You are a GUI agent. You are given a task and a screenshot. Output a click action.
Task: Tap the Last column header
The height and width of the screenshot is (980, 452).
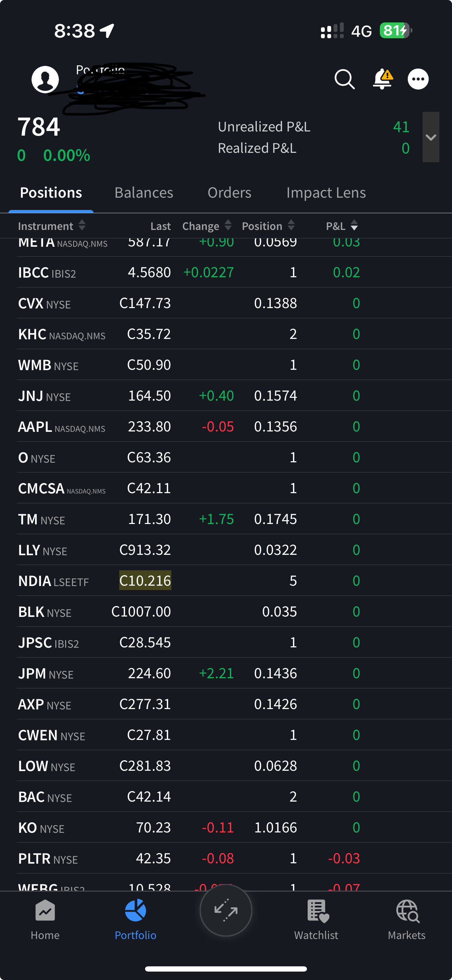[x=160, y=226]
